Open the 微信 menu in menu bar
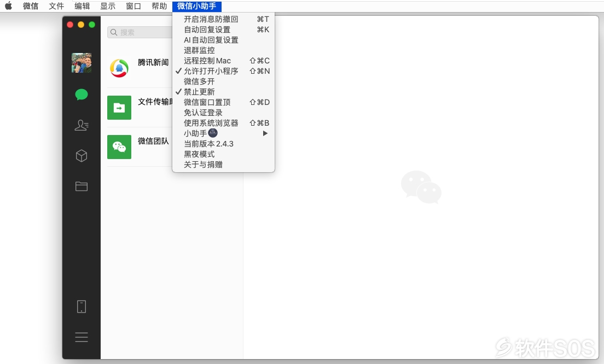Screen dimensions: 604x364 31,6
